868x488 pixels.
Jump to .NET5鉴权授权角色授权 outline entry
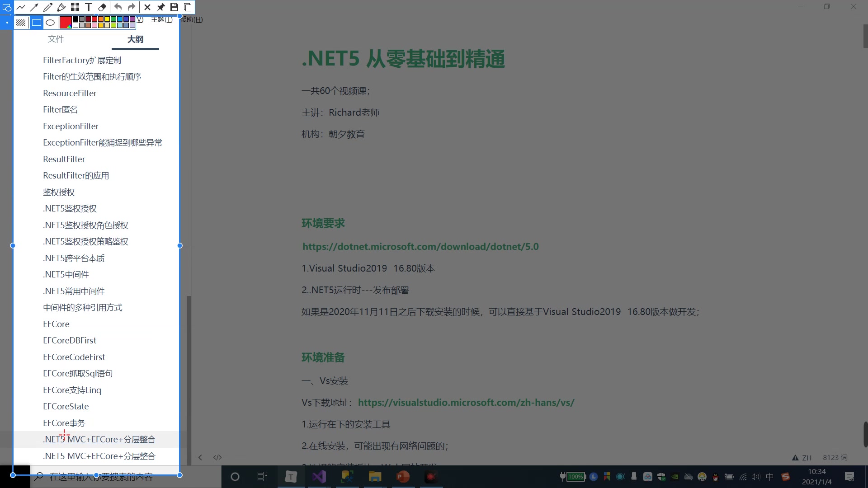click(85, 225)
